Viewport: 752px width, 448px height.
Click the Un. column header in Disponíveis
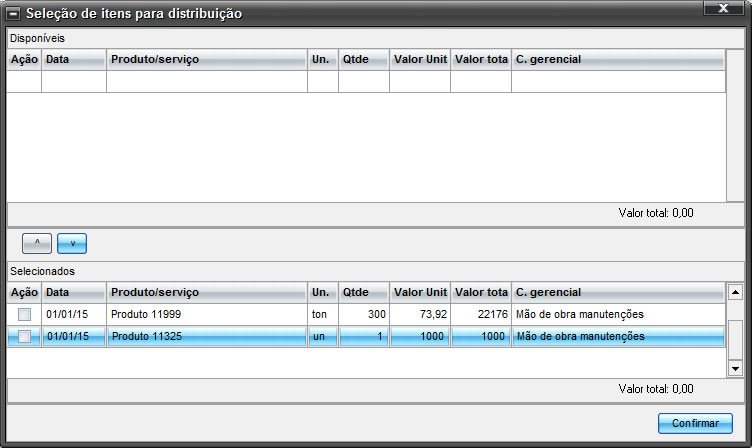[323, 59]
